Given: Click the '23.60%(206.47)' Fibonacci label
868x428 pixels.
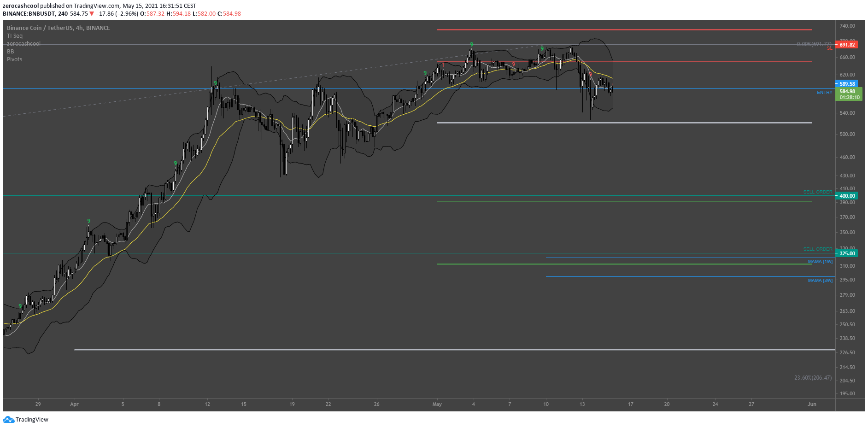Looking at the screenshot, I should point(813,378).
